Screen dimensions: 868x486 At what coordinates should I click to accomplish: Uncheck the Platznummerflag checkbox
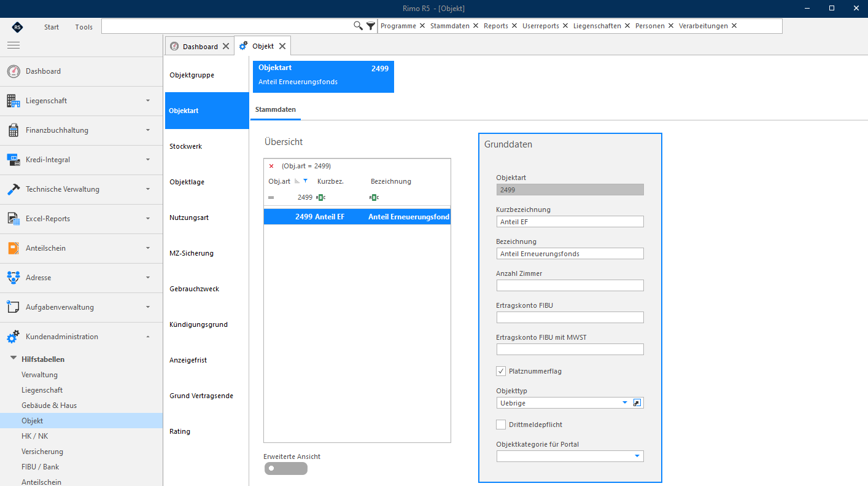click(x=501, y=371)
